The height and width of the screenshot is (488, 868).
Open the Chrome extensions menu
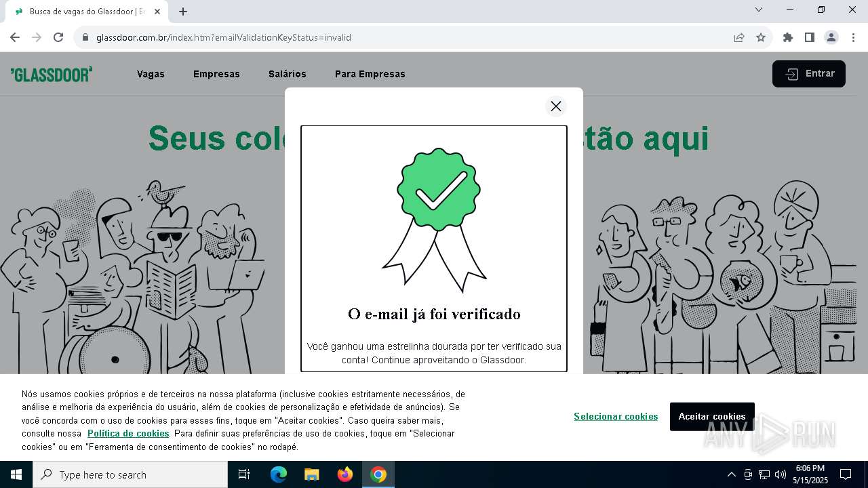pyautogui.click(x=788, y=37)
